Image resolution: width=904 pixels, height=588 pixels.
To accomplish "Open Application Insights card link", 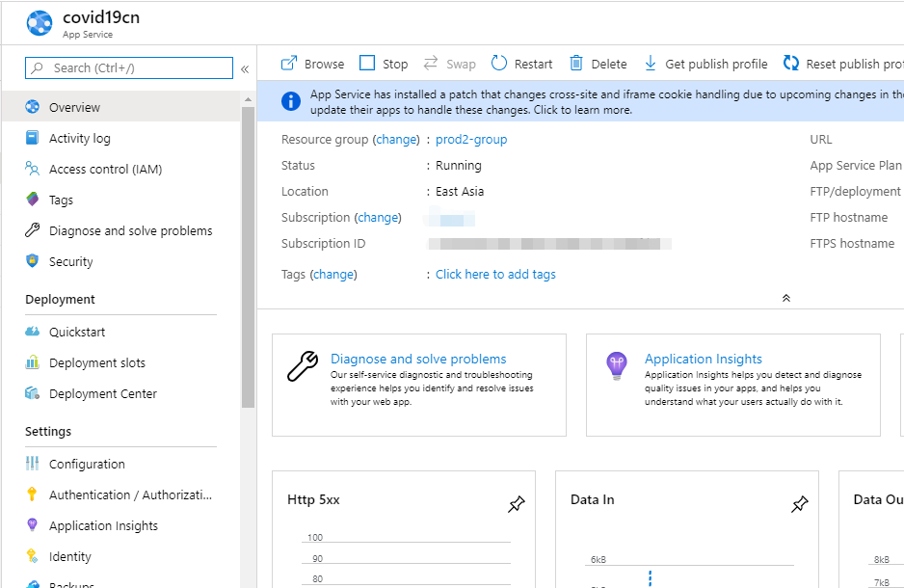I will [703, 359].
